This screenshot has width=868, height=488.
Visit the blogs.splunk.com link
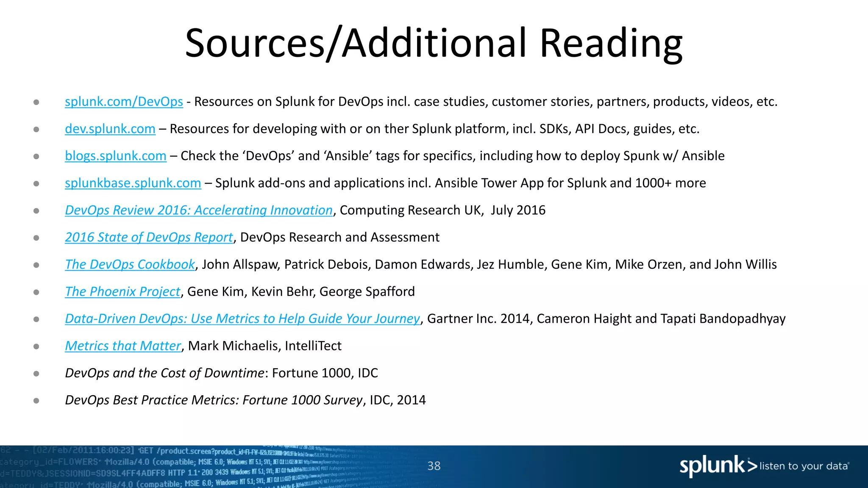pos(116,156)
